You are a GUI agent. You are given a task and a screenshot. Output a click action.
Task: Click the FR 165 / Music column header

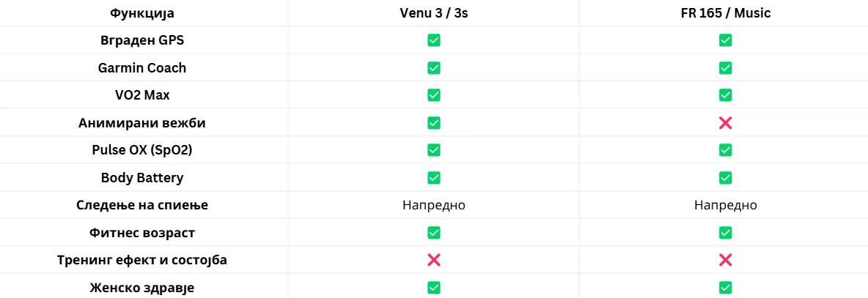click(725, 13)
